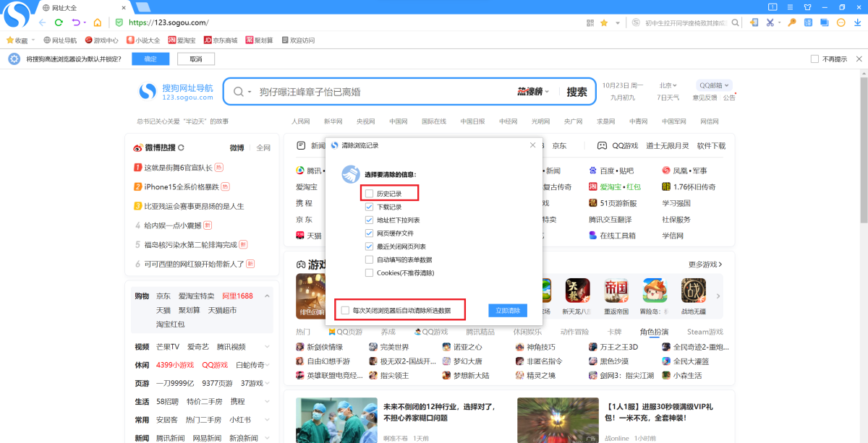The height and width of the screenshot is (443, 868).
Task: Click the tab count icon in title bar
Action: tap(772, 7)
